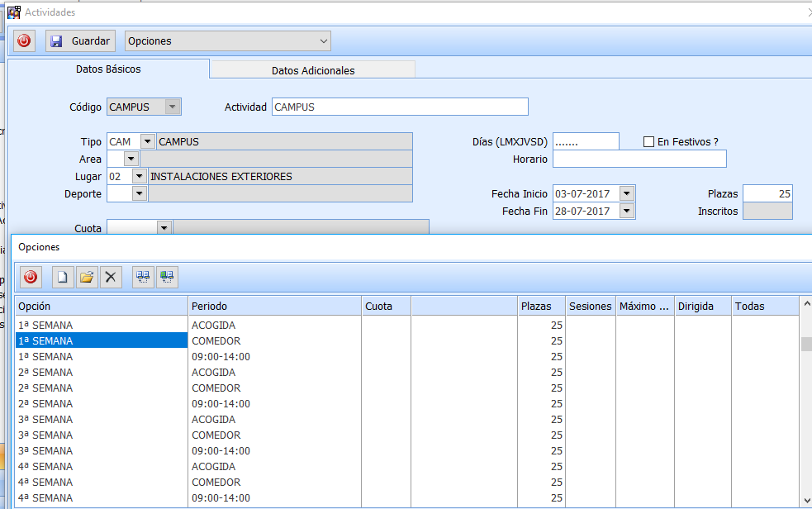Sort by the Periodo column header

274,306
